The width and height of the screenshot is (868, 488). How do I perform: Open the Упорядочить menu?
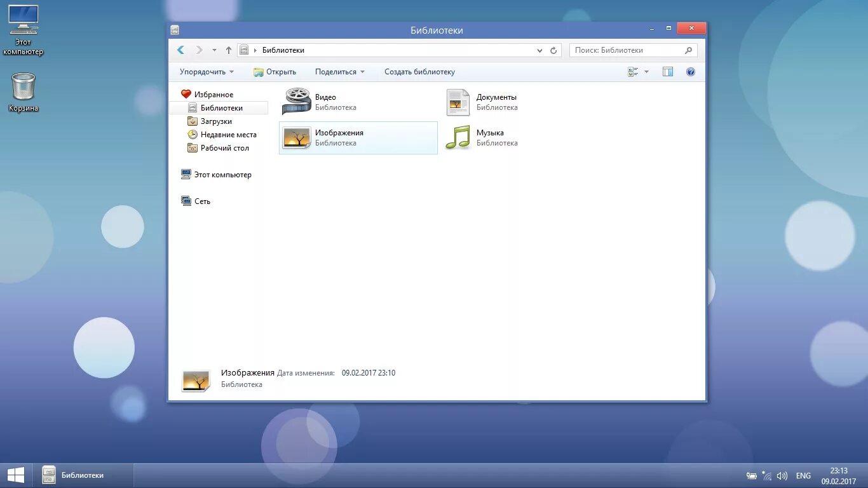tap(205, 72)
